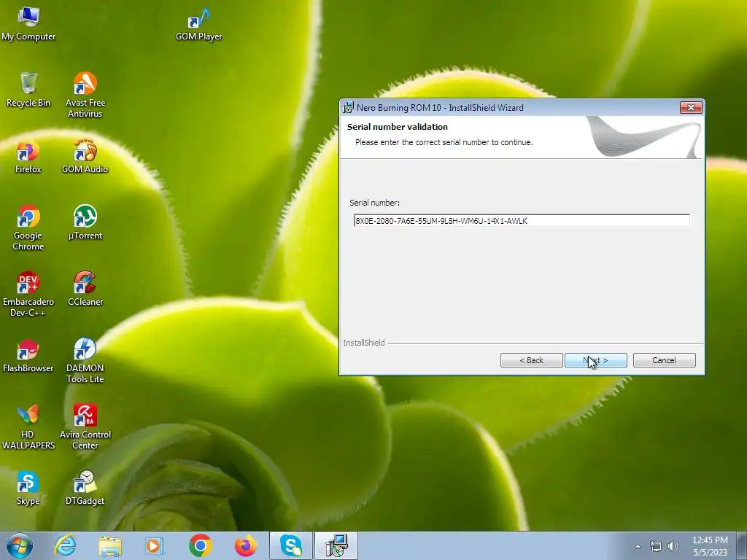This screenshot has height=560, width=747.
Task: Open the Windows Start menu
Action: coord(19,545)
